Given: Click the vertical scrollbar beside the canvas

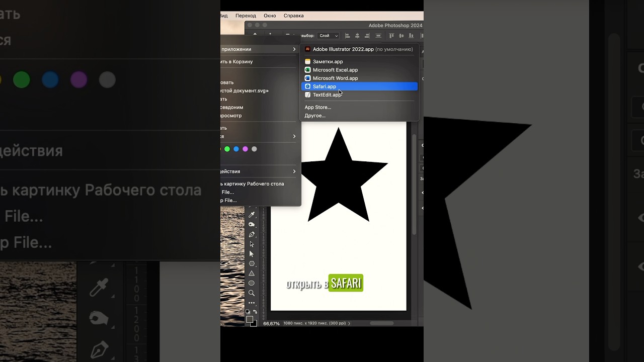Looking at the screenshot, I should [x=415, y=184].
